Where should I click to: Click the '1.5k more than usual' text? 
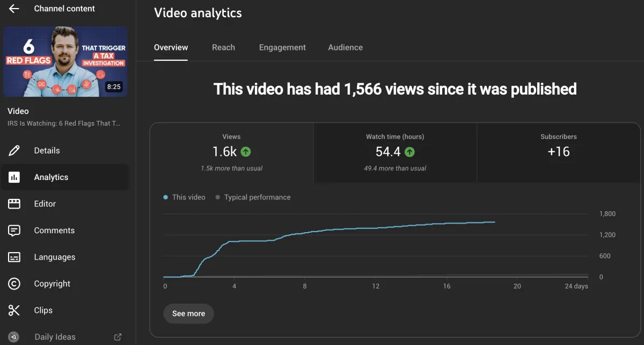232,168
